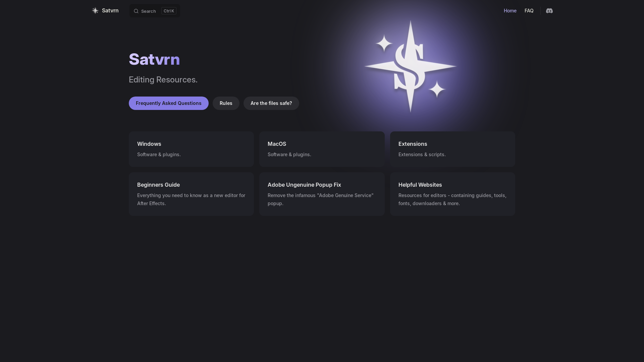Go to the Home nav link

[x=510, y=11]
